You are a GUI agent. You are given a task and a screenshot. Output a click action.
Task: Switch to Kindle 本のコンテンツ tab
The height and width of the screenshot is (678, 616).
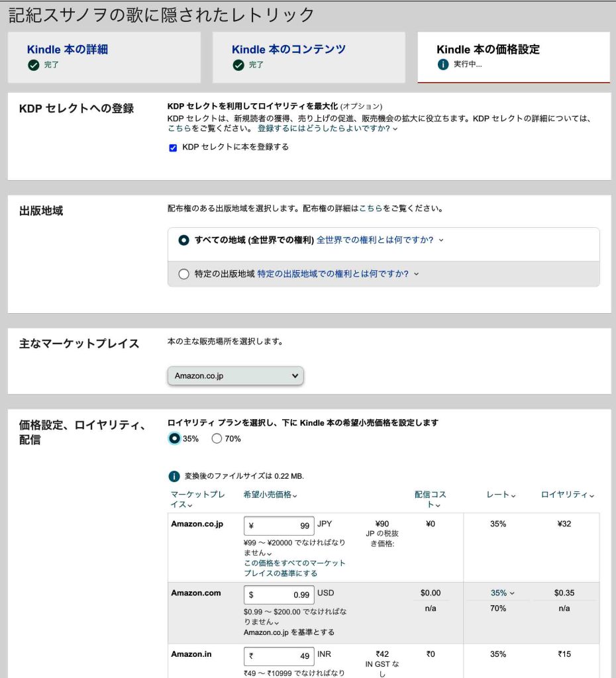click(288, 50)
